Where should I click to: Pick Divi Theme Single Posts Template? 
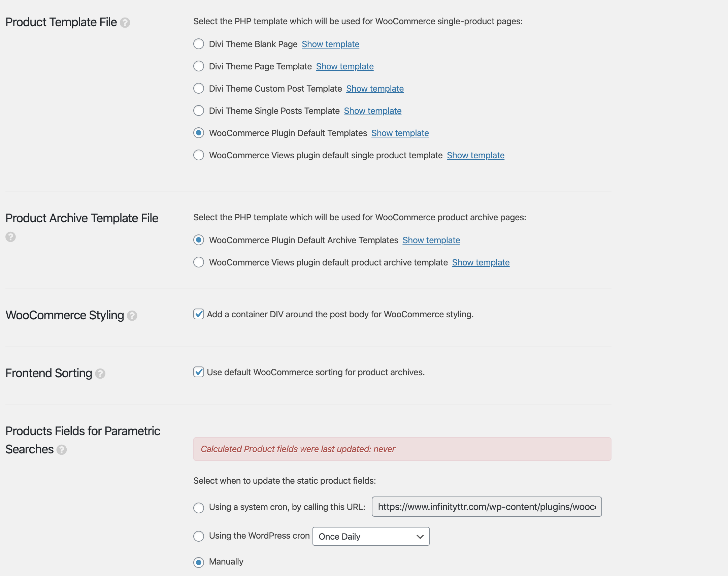tap(199, 110)
